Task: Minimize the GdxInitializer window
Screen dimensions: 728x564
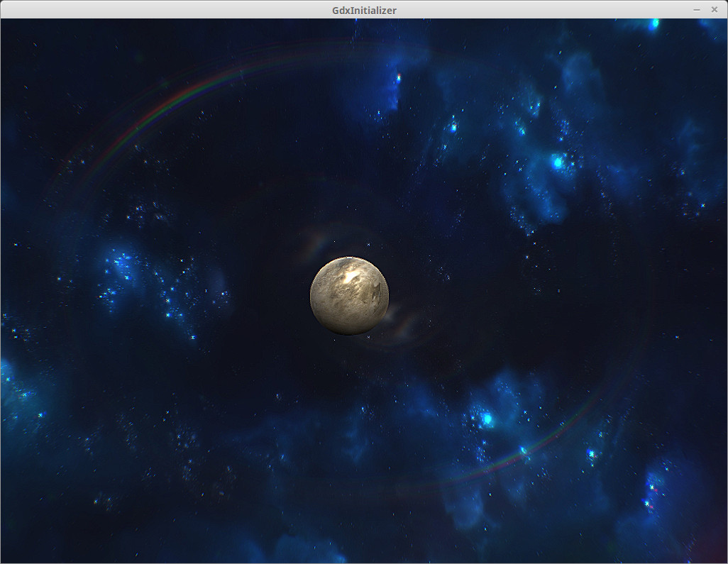Action: coord(696,9)
